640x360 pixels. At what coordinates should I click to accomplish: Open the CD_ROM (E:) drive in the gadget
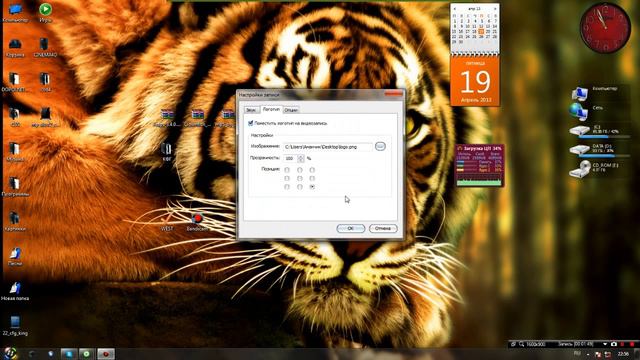(580, 168)
